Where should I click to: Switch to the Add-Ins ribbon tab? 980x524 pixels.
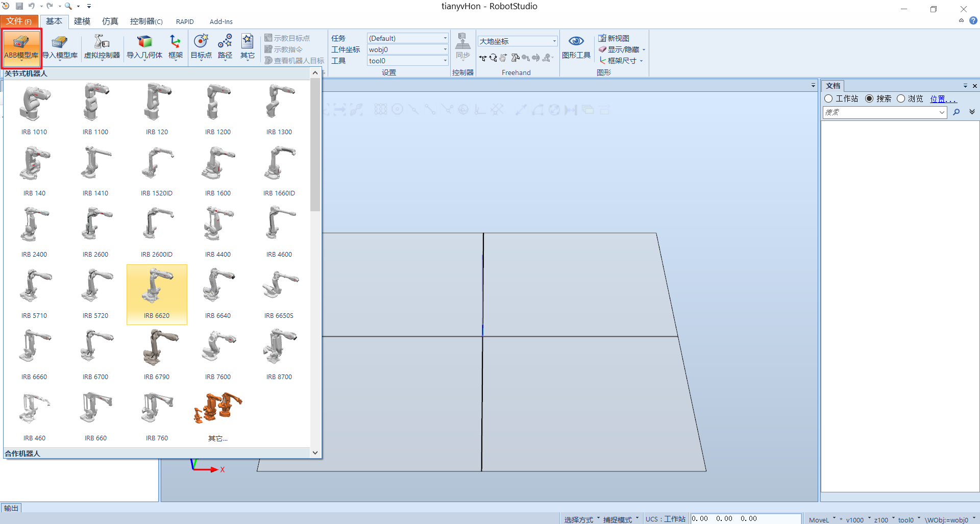221,21
